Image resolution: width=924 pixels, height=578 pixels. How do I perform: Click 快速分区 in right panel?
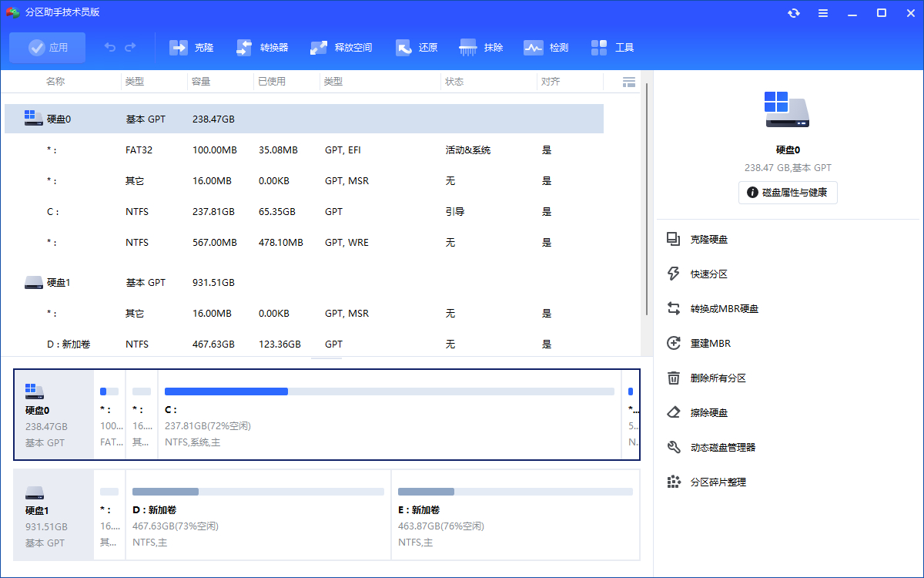point(709,274)
